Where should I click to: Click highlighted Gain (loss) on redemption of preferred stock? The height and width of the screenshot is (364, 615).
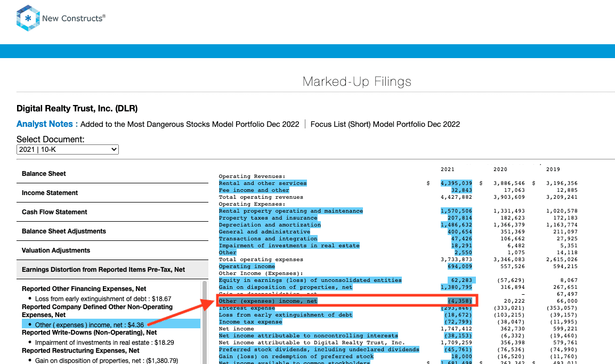point(296,357)
